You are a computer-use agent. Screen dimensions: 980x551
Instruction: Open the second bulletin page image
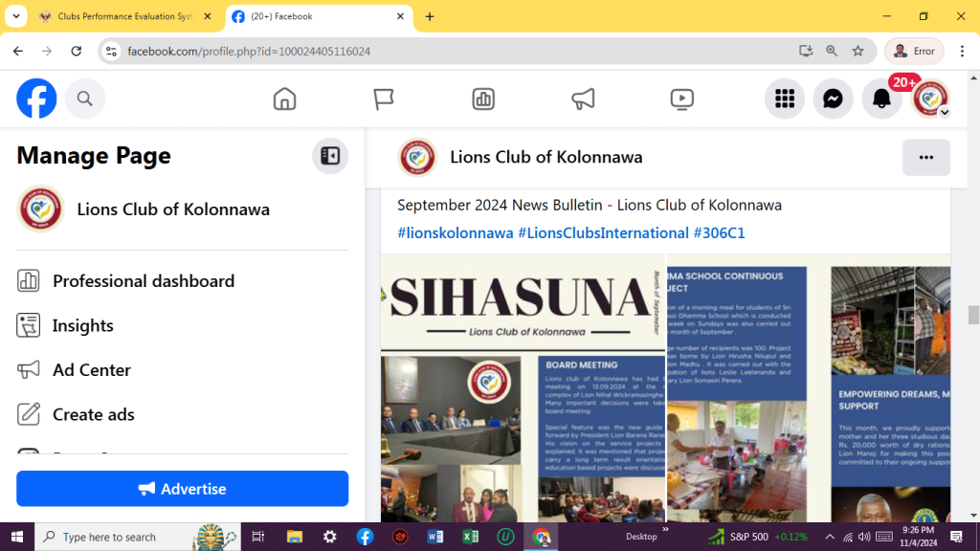(809, 388)
